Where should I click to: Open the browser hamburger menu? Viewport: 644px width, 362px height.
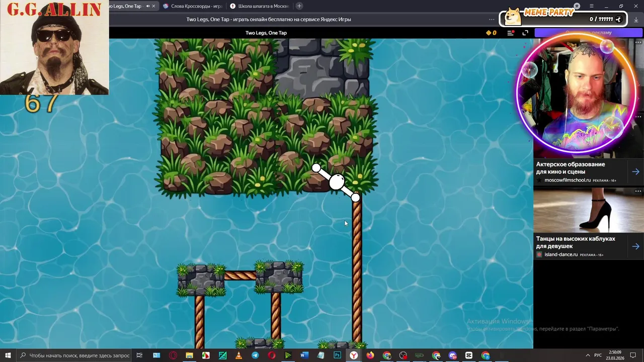[x=591, y=6]
